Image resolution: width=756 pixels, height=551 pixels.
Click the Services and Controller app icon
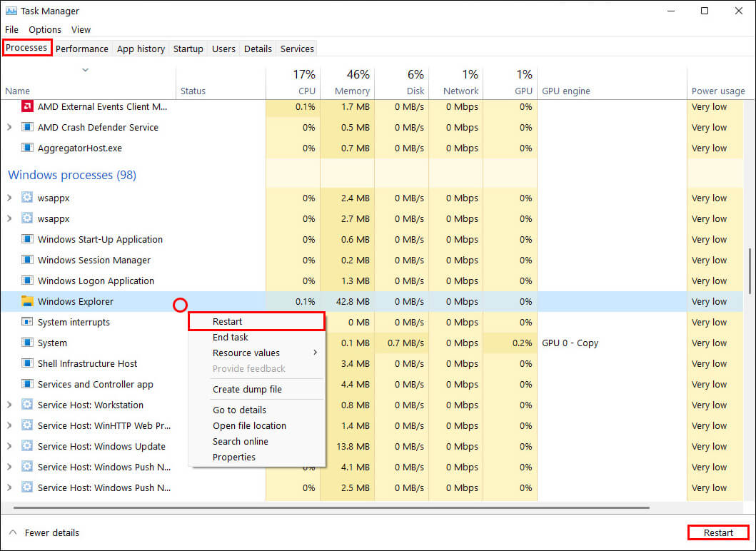(x=27, y=384)
